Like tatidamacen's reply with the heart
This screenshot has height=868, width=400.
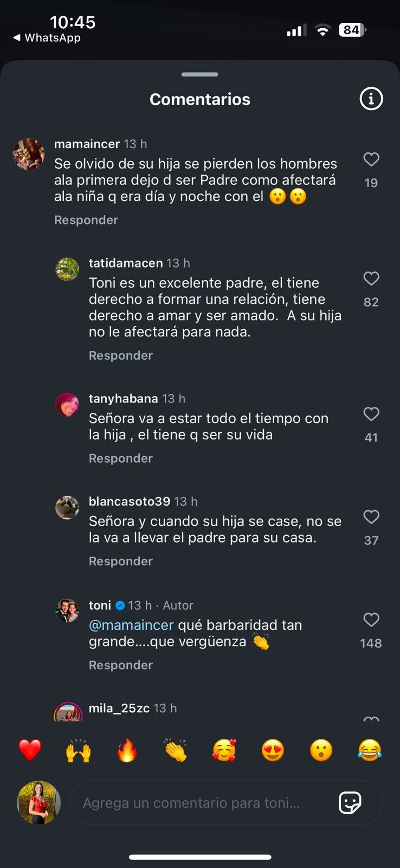tap(371, 279)
